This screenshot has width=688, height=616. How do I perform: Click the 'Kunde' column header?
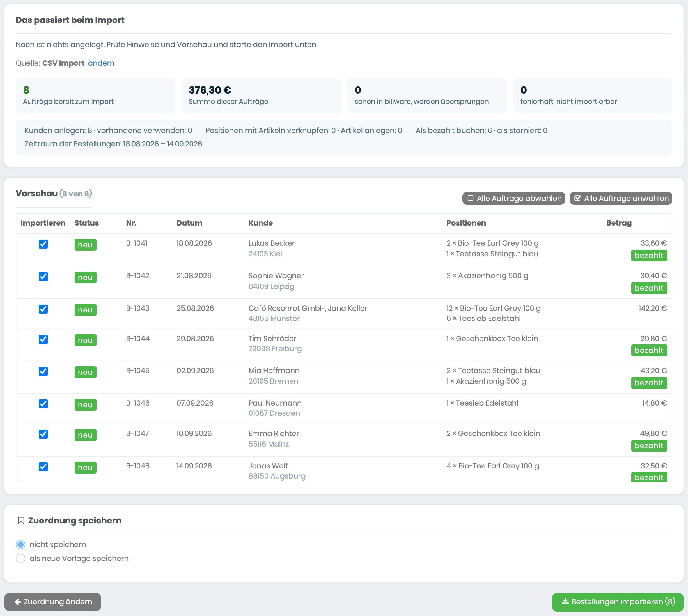pyautogui.click(x=261, y=223)
